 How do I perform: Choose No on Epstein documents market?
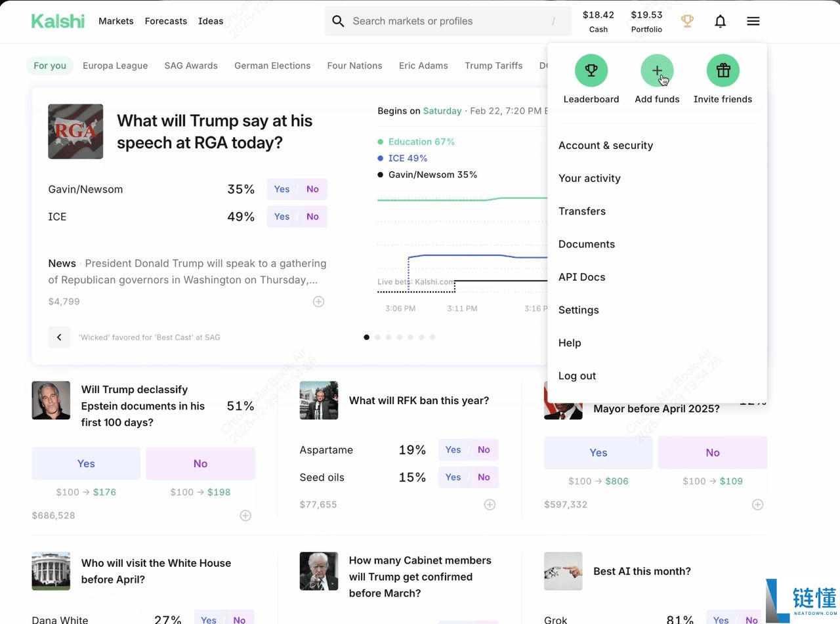coord(200,463)
